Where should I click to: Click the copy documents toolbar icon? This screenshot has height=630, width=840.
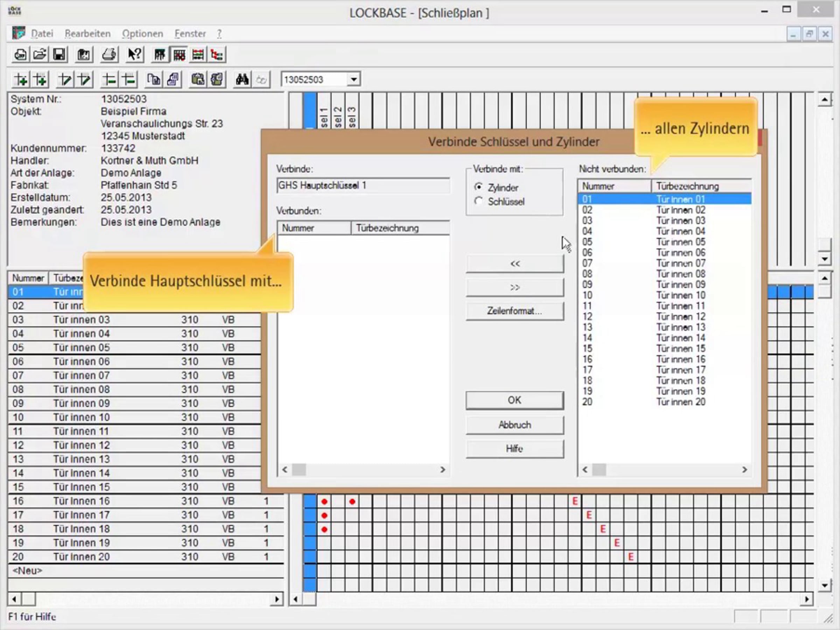[153, 80]
